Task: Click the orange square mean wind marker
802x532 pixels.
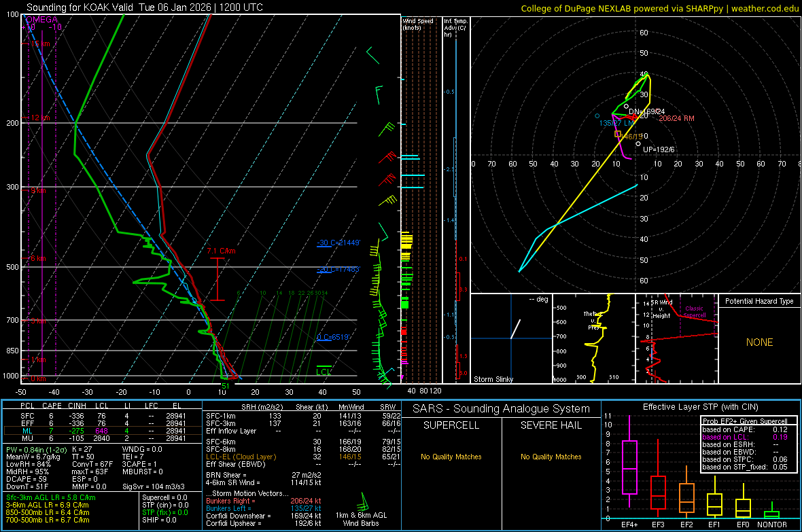Action: (618, 134)
